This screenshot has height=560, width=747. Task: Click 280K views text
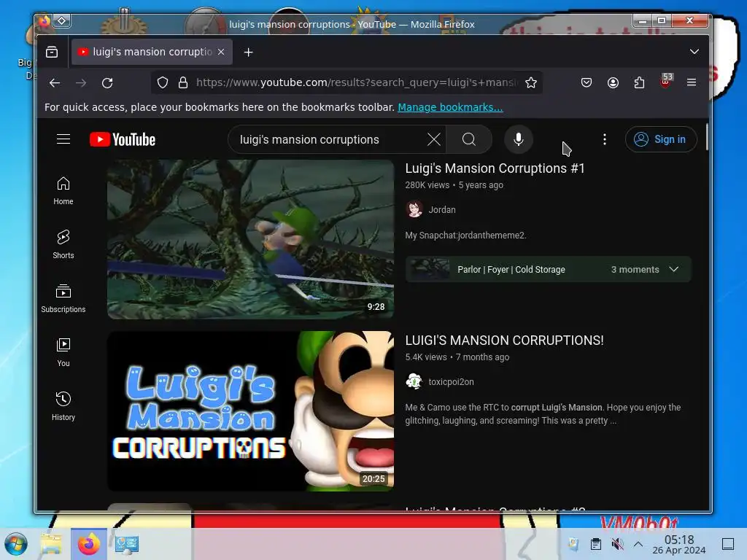pos(427,184)
